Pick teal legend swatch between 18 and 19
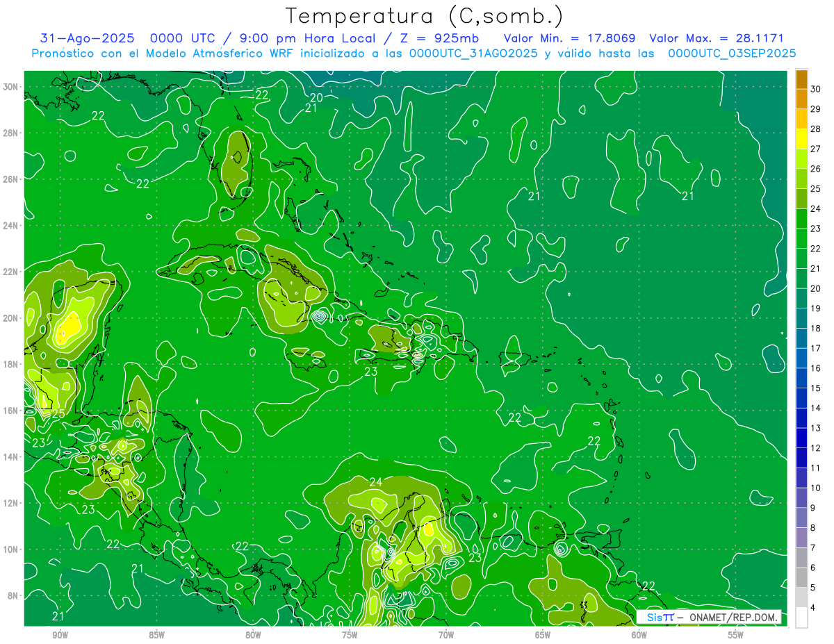834x644 pixels. [801, 318]
